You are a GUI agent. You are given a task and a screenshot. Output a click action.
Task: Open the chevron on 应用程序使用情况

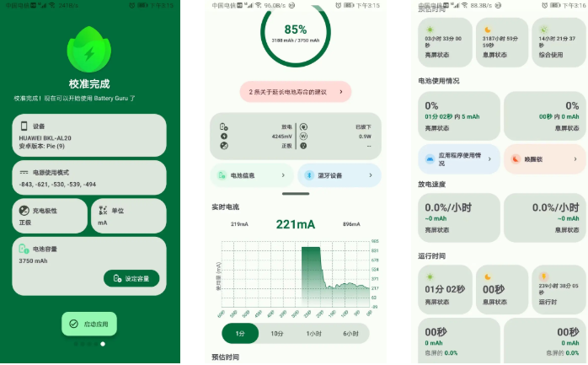489,159
